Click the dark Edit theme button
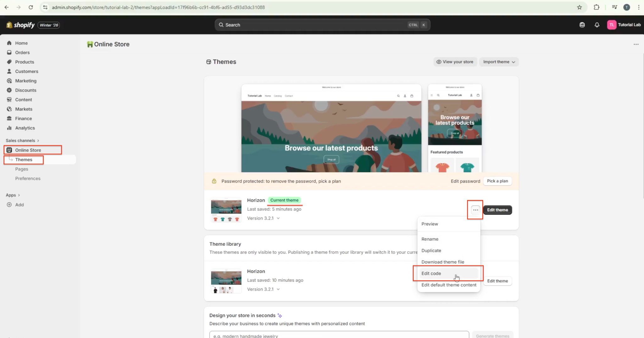This screenshot has width=644, height=338. [497, 210]
